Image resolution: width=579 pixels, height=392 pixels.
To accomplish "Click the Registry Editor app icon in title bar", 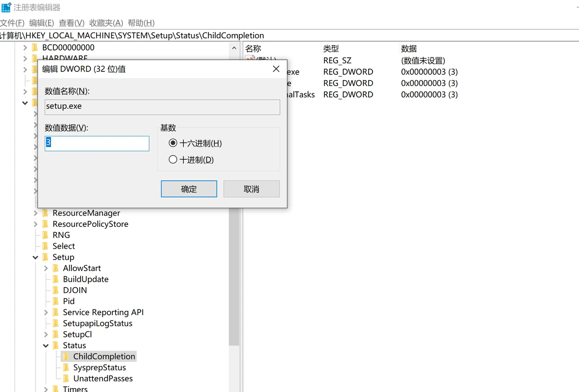I will (6, 7).
